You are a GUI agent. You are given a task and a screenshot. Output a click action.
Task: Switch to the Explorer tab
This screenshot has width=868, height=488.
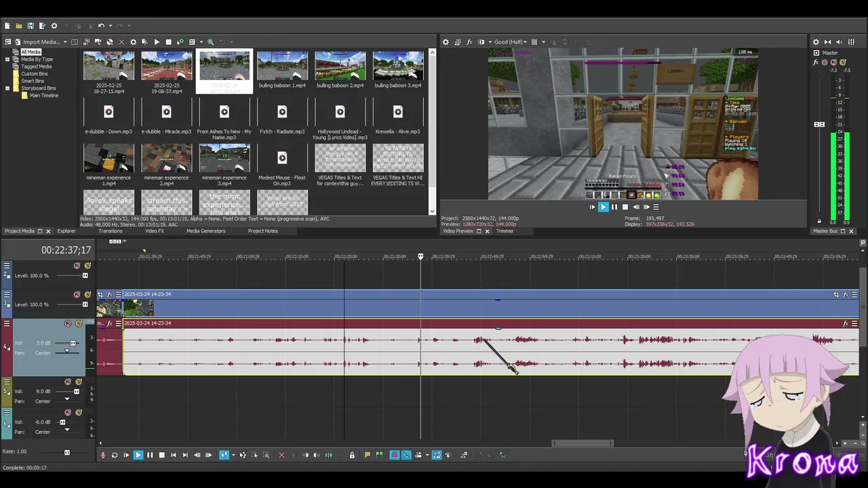point(66,231)
